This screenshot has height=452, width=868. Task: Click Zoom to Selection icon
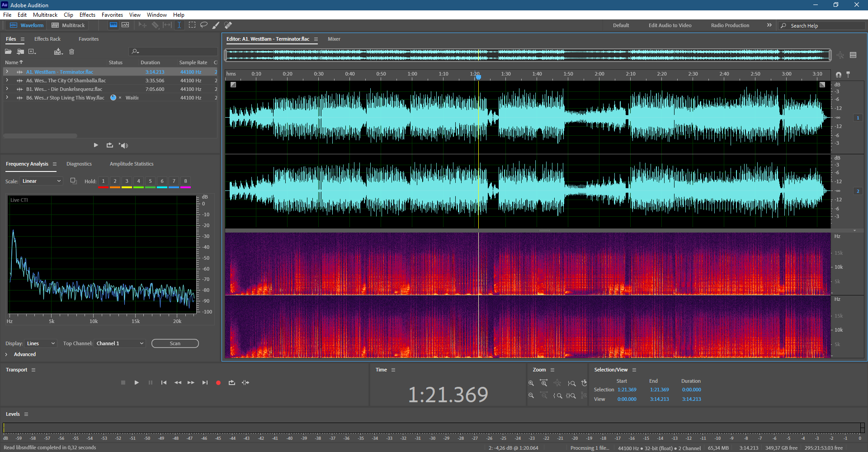coord(571,395)
